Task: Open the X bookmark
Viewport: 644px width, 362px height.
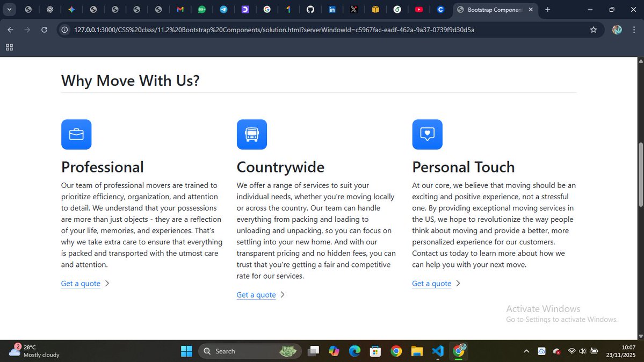Action: (354, 9)
